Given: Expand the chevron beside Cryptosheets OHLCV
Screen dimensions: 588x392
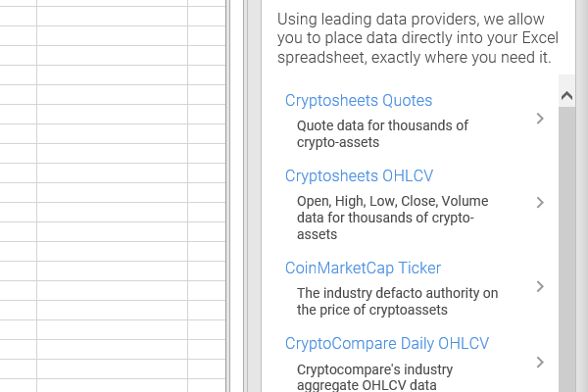Looking at the screenshot, I should [540, 203].
